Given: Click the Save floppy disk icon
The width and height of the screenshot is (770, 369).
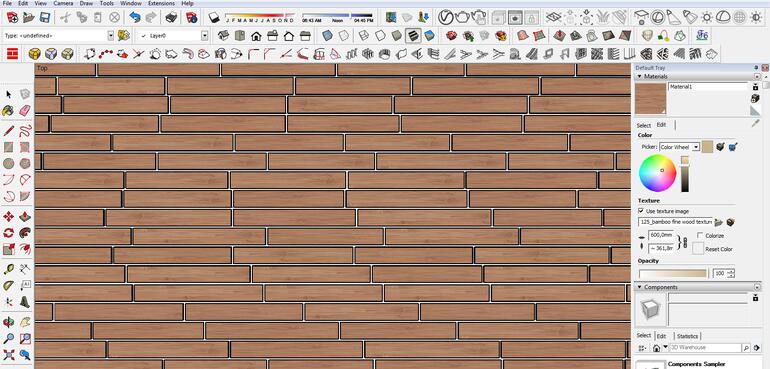Looking at the screenshot, I should click(45, 18).
